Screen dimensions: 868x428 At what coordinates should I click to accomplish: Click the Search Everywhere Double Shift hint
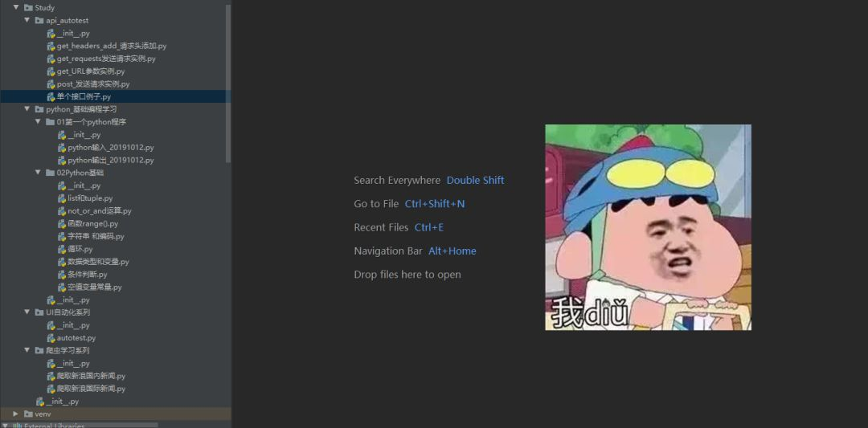coord(429,180)
